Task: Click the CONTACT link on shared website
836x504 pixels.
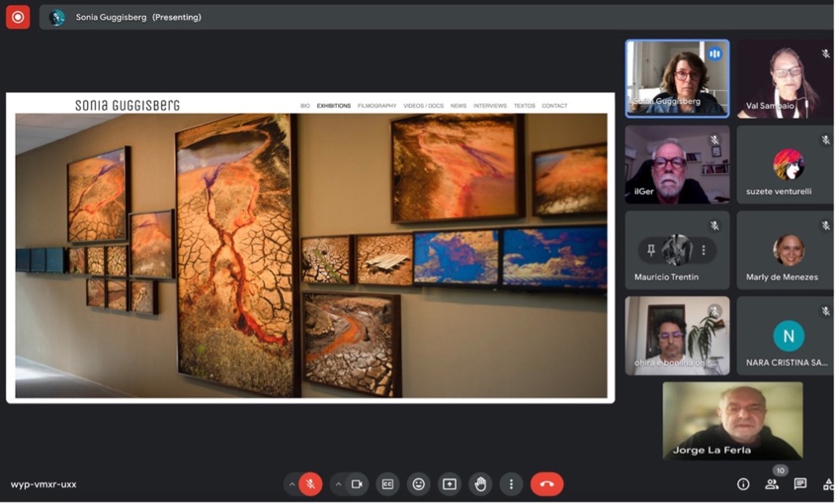Action: click(554, 105)
